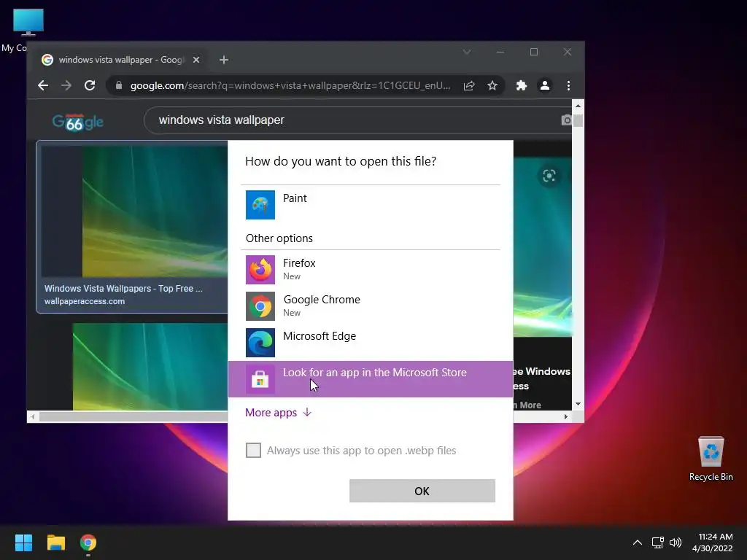This screenshot has width=747, height=560.
Task: Check Always use this app for .webp files
Action: (x=253, y=450)
